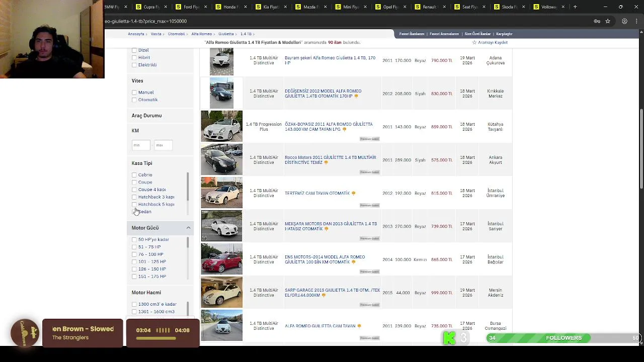Click the 575.000 TL price
This screenshot has height=362, width=644.
tap(442, 160)
